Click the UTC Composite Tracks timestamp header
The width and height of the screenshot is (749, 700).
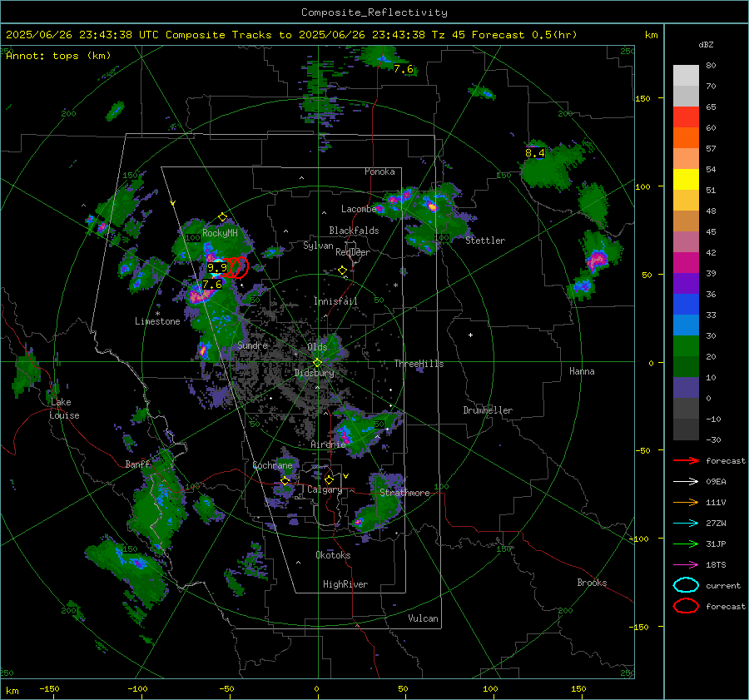point(291,35)
